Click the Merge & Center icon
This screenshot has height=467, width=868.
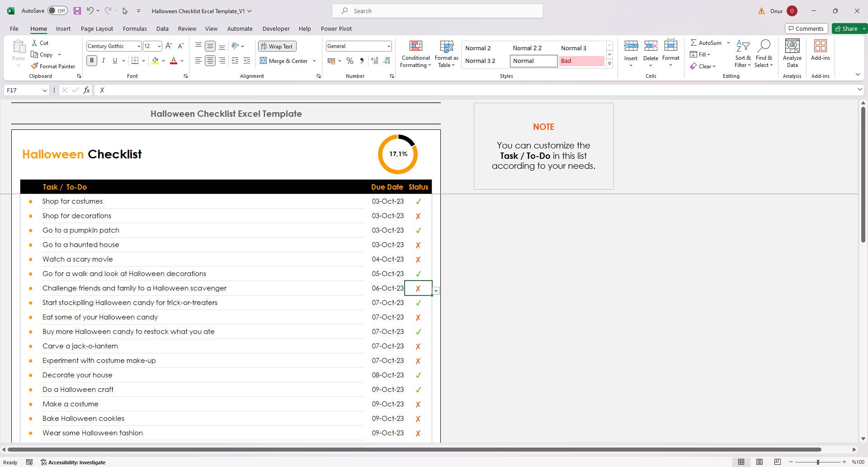[264, 61]
